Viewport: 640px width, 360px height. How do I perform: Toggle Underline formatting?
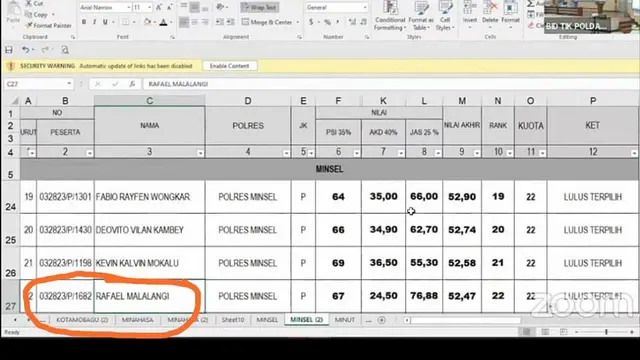pos(105,22)
